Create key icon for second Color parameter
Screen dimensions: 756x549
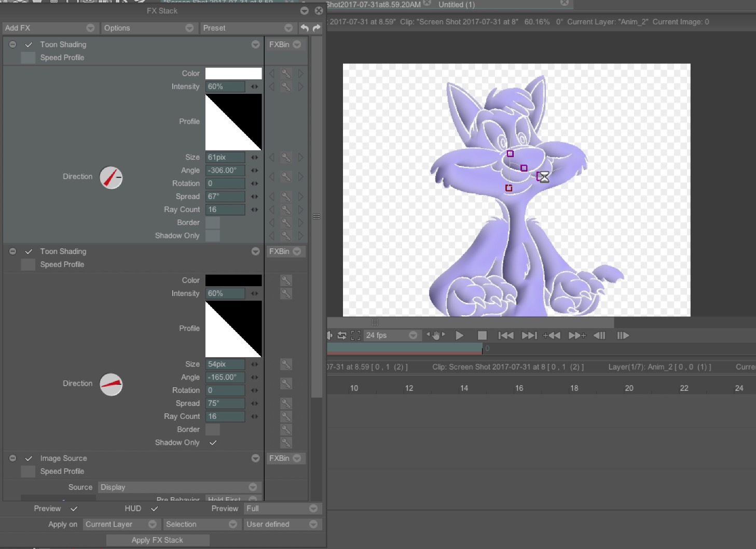286,280
